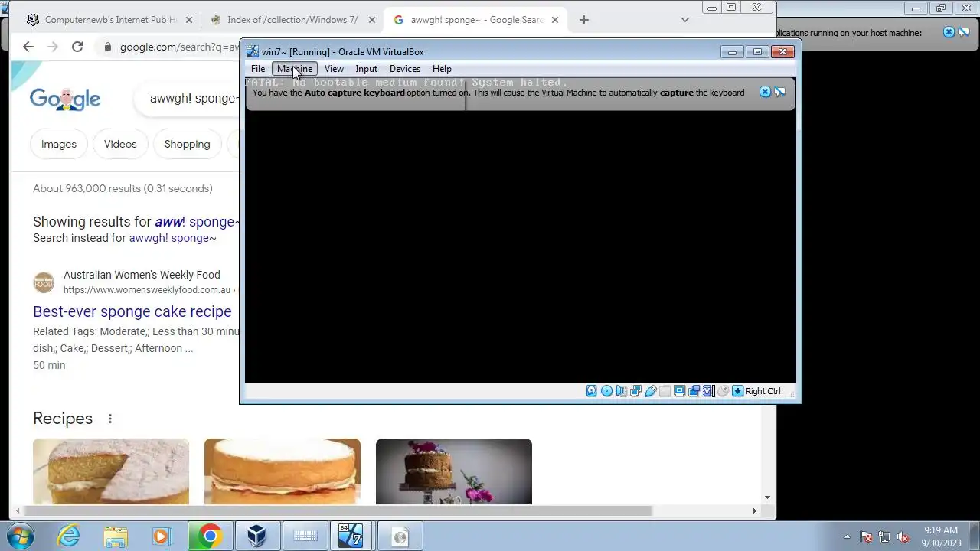Open Windows Media Player from the taskbar
Screen dimensions: 980x551
click(162, 536)
